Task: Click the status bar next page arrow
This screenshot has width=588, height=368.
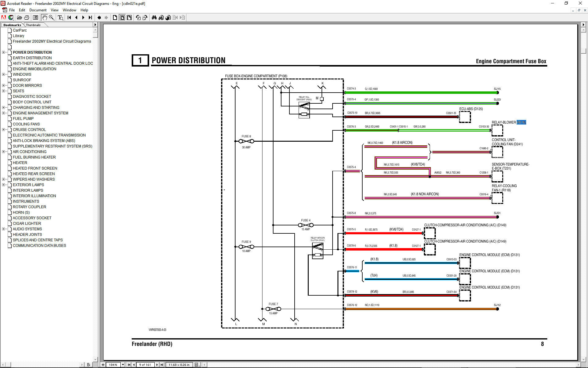Action: pos(157,365)
